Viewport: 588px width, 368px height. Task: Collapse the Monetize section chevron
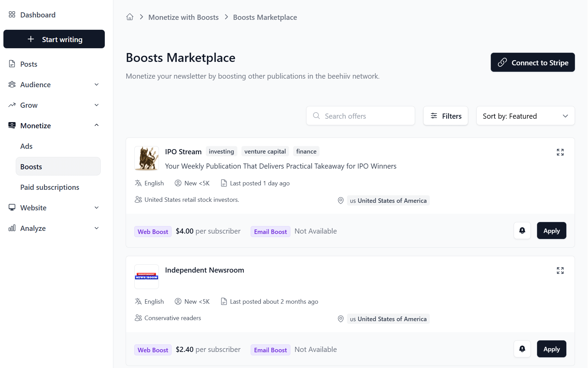pos(97,125)
